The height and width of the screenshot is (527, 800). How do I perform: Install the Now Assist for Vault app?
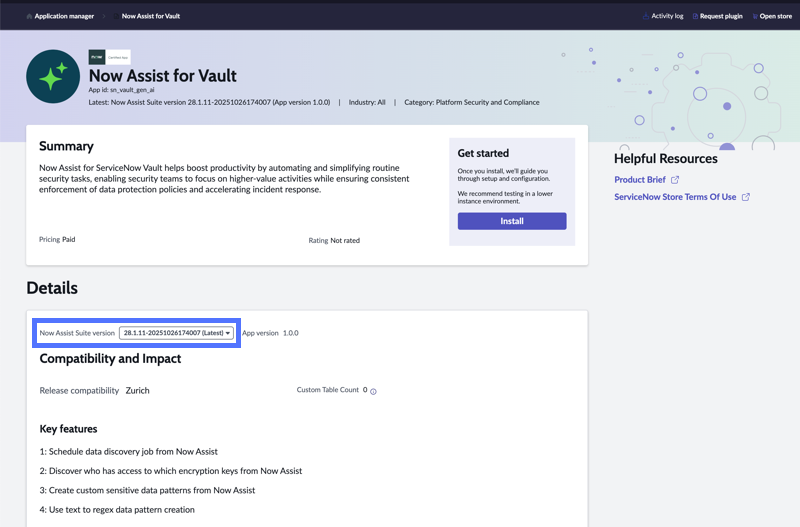tap(512, 221)
